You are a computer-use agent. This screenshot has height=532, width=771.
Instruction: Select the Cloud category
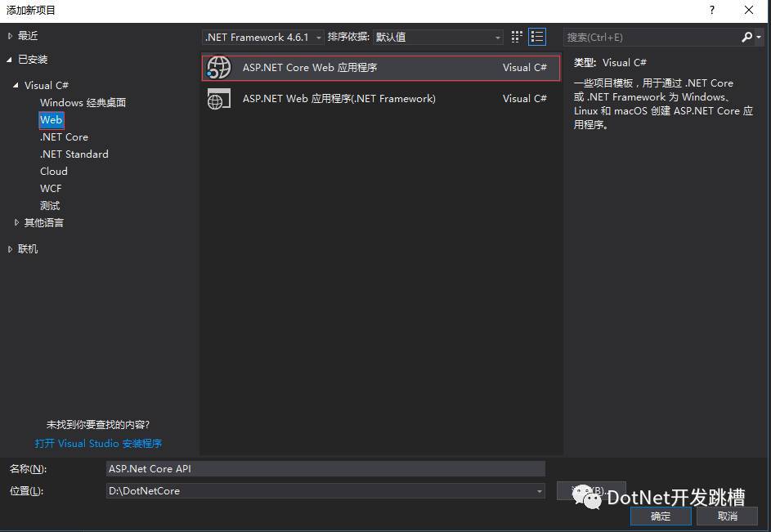coord(54,172)
